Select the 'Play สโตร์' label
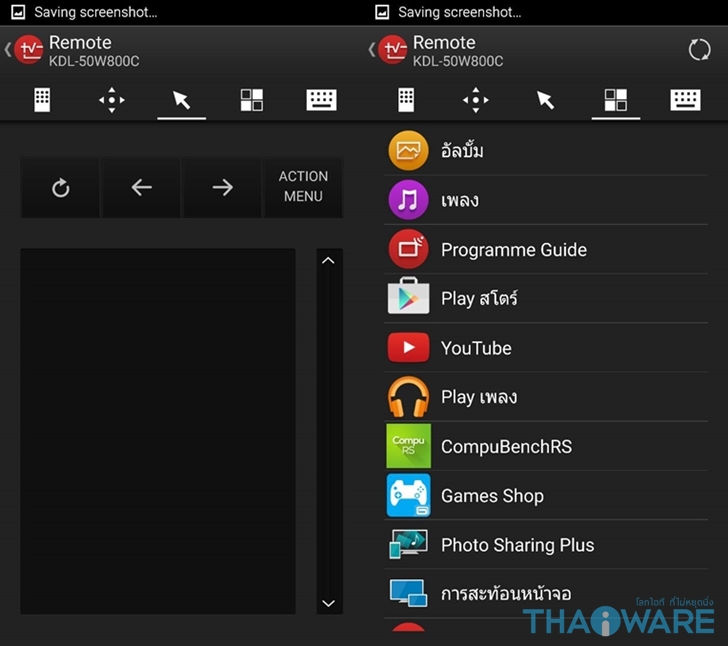The width and height of the screenshot is (728, 646). (x=479, y=299)
